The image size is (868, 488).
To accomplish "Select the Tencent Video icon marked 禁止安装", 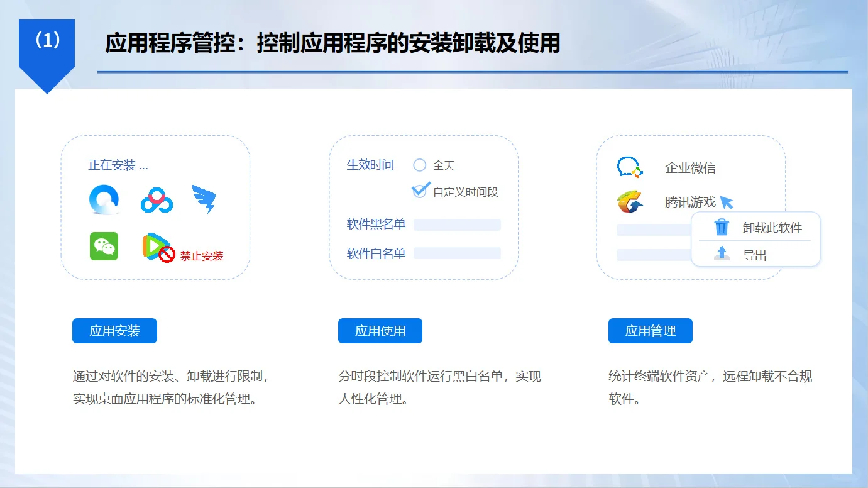I will click(x=154, y=246).
